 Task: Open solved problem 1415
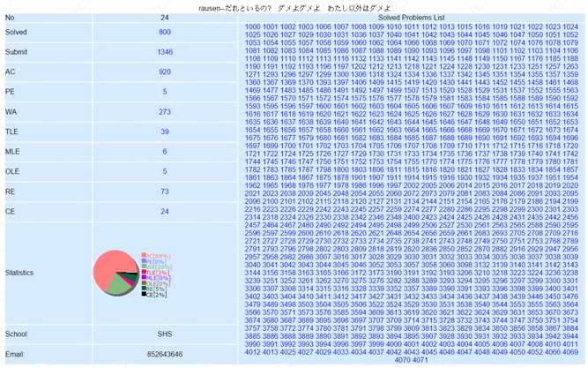pos(394,82)
